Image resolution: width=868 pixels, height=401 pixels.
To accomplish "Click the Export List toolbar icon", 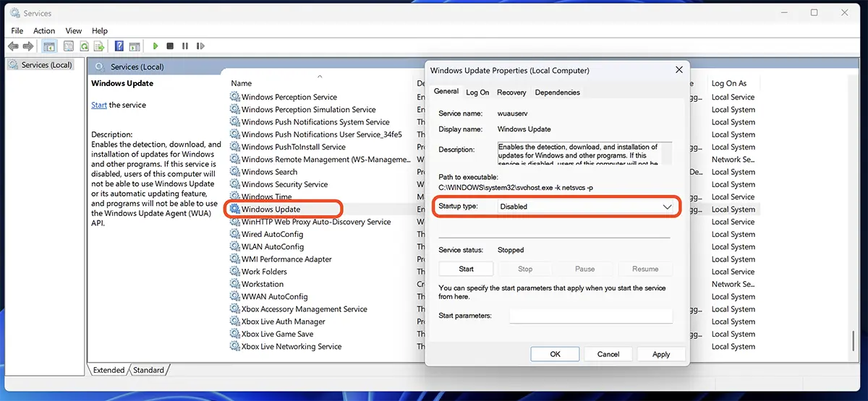I will click(101, 46).
